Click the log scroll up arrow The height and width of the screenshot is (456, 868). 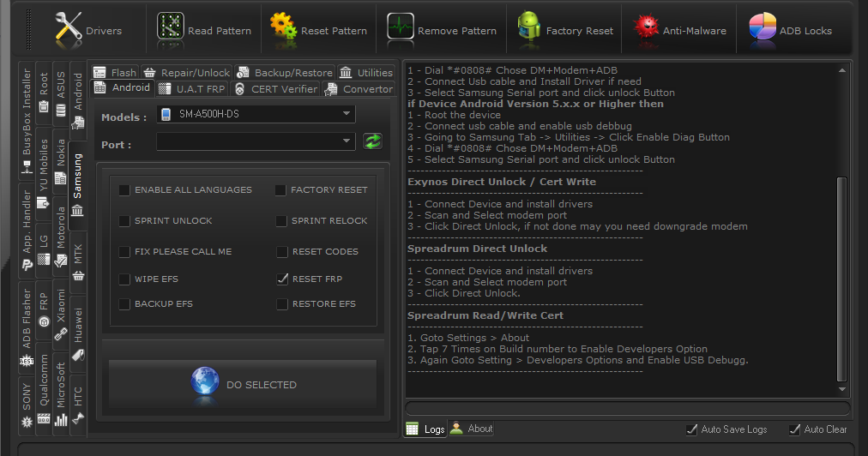click(x=842, y=70)
